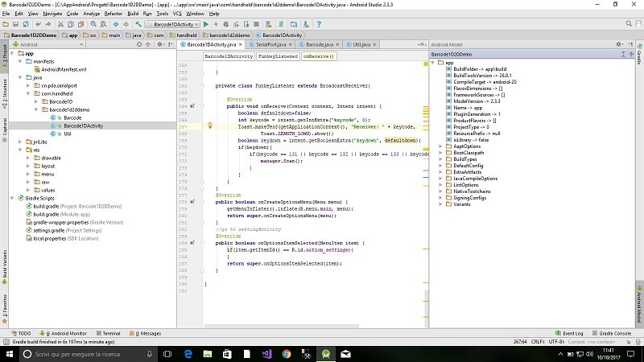The image size is (644, 362).
Task: Open the VCS menu
Action: tap(177, 14)
